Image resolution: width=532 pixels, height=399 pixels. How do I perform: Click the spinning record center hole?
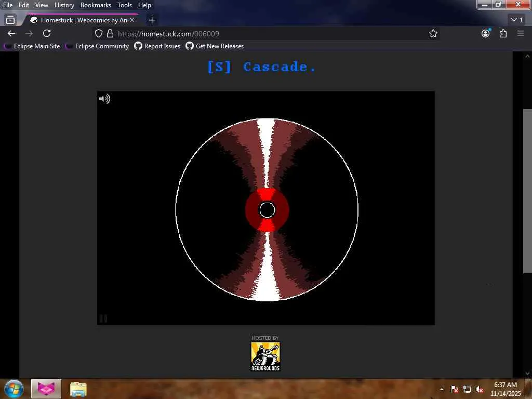pyautogui.click(x=267, y=210)
